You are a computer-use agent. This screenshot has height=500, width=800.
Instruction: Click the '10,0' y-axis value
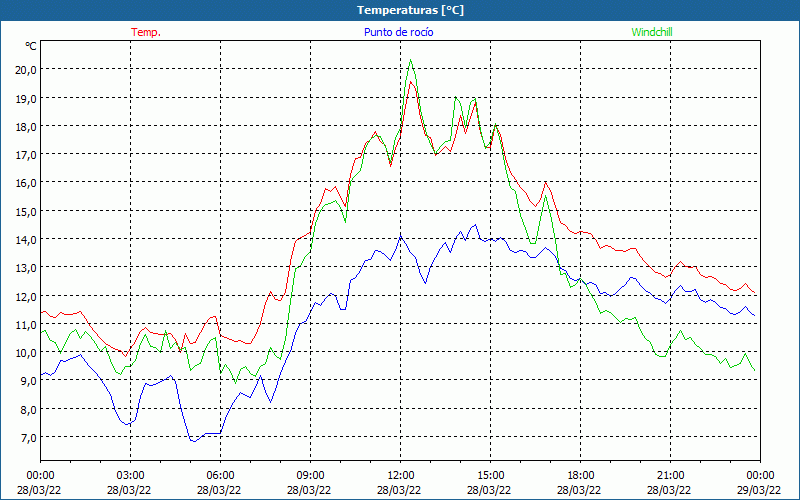[x=26, y=353]
